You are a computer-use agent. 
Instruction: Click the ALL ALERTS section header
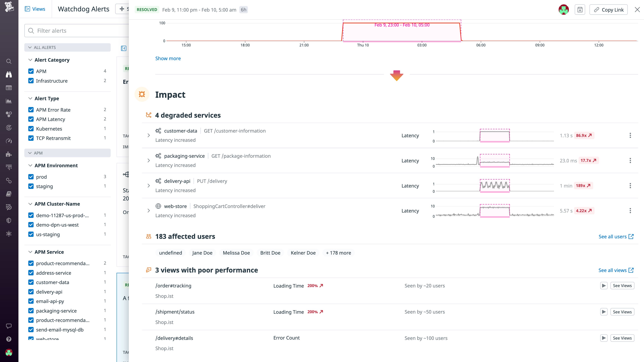pos(45,47)
